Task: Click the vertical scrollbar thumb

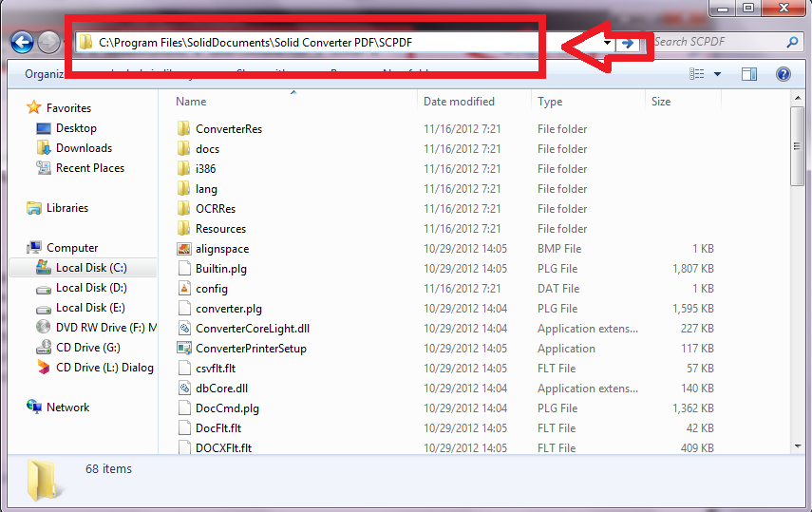Action: [798, 146]
